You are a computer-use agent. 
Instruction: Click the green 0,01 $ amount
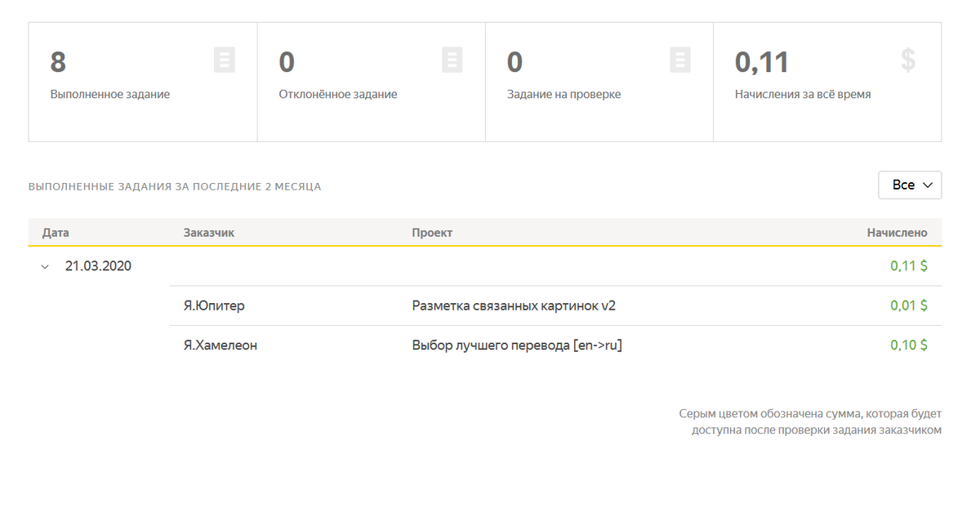tap(907, 305)
